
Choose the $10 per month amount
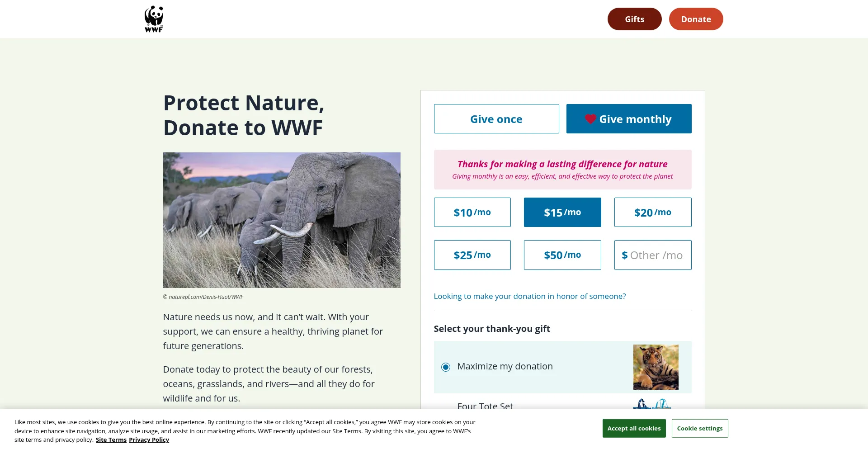click(x=472, y=213)
